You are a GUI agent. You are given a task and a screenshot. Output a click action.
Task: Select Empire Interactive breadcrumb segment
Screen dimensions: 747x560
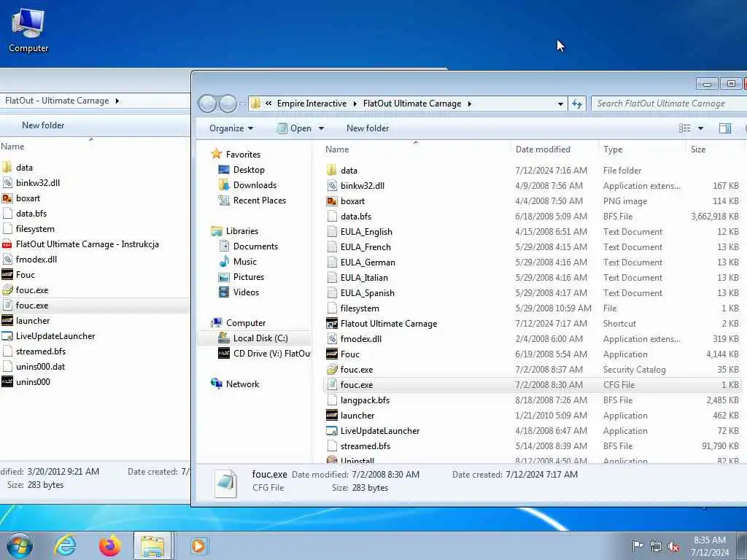point(311,104)
